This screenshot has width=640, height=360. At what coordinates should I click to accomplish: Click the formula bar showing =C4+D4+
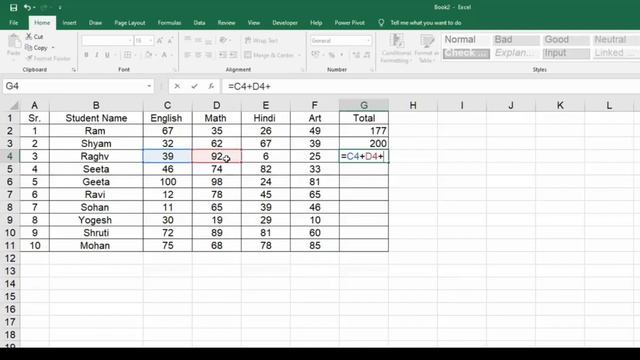pos(431,86)
